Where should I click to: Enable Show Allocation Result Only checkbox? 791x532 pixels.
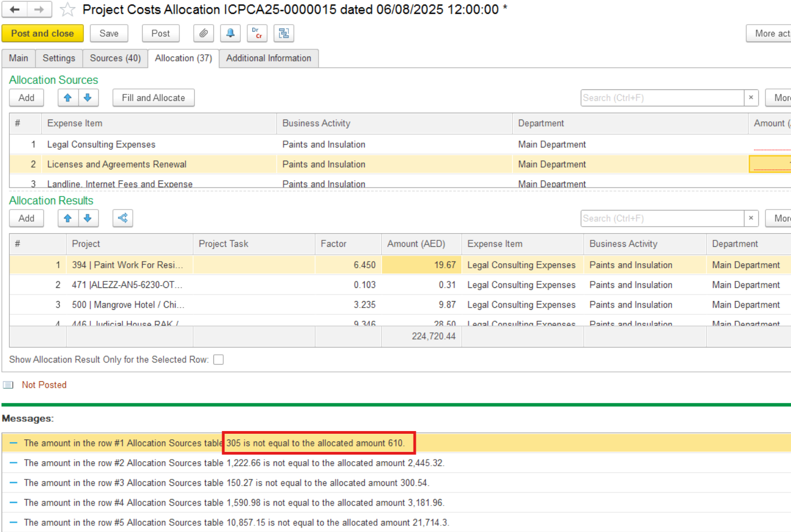(218, 360)
